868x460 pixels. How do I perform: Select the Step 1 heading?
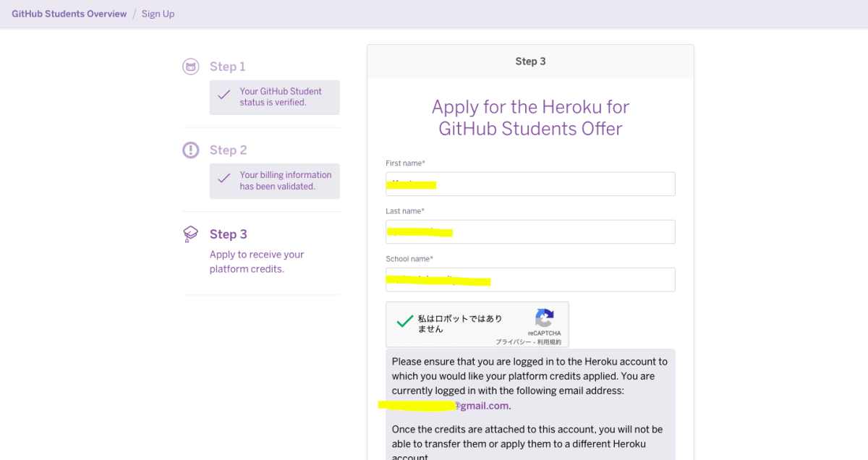click(228, 67)
